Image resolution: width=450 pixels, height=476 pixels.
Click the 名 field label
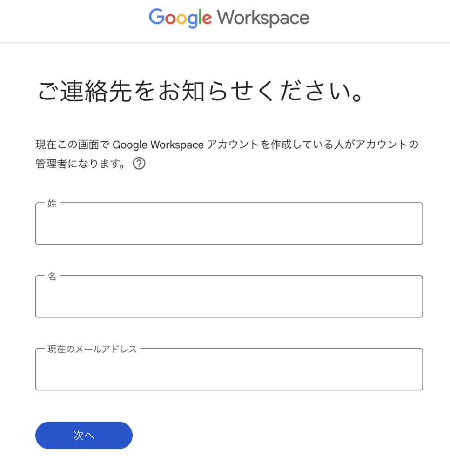click(52, 276)
